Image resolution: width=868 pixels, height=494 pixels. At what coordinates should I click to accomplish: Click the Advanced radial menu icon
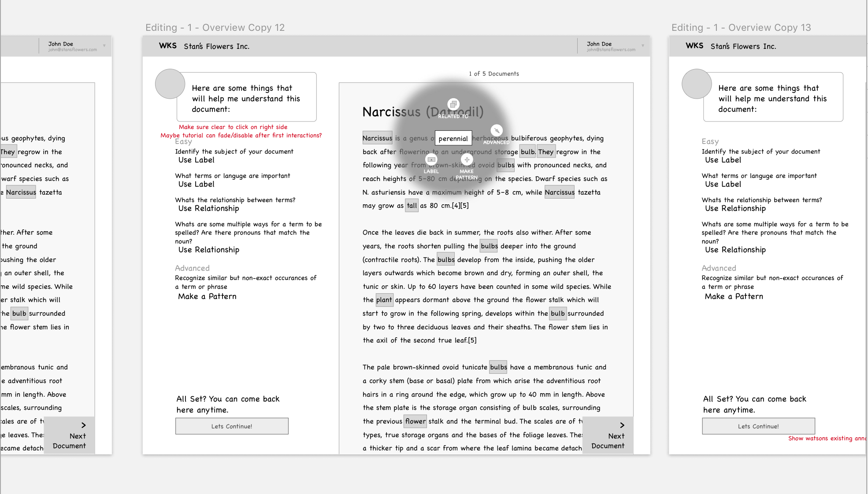click(497, 130)
